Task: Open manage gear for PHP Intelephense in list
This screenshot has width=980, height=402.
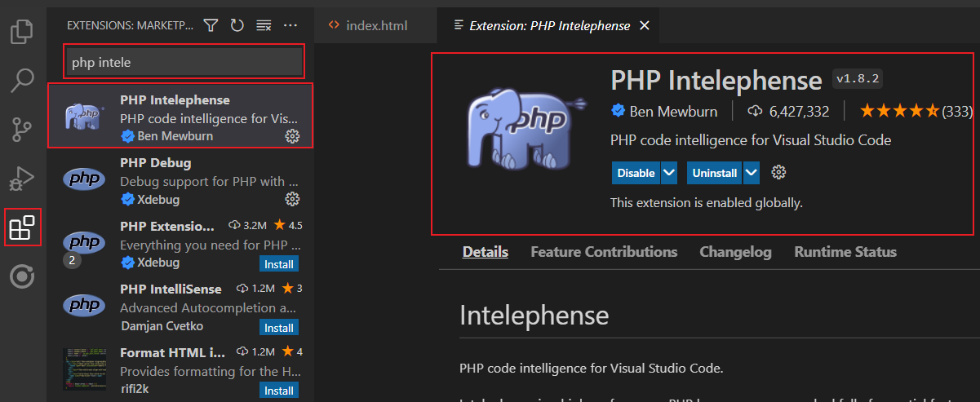Action: (x=292, y=136)
